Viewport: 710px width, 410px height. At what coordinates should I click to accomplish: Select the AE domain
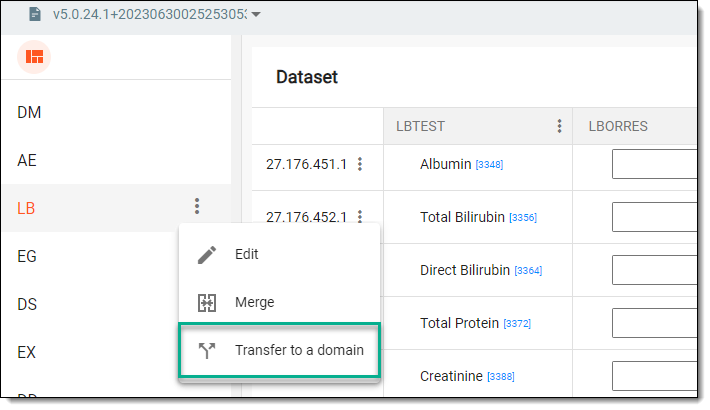(x=27, y=160)
